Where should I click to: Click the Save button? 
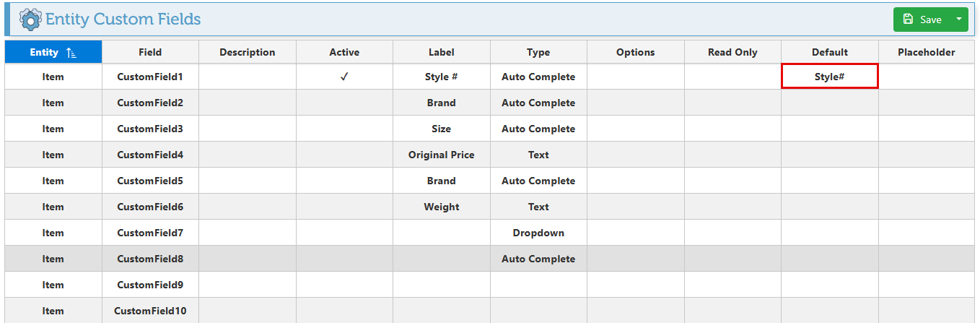pyautogui.click(x=922, y=20)
